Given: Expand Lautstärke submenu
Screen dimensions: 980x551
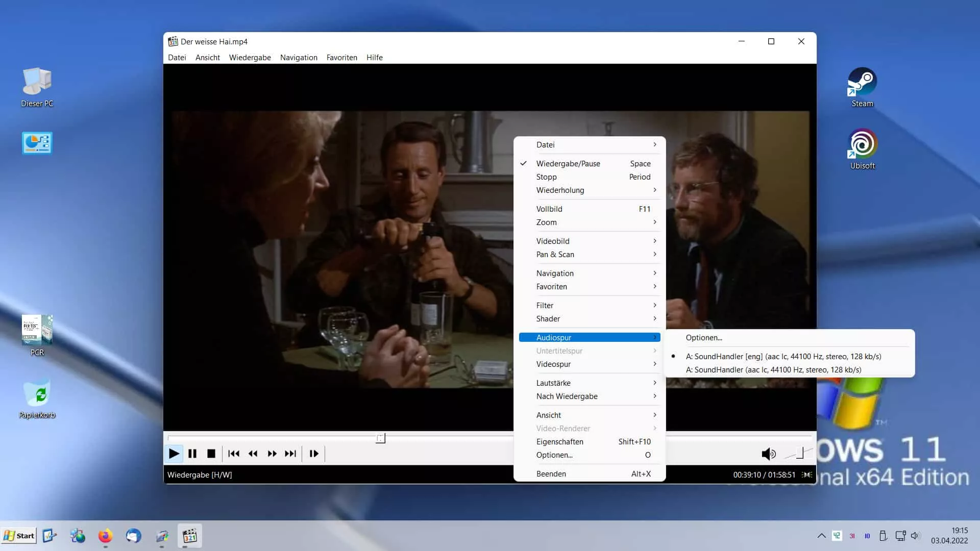Looking at the screenshot, I should pyautogui.click(x=590, y=383).
